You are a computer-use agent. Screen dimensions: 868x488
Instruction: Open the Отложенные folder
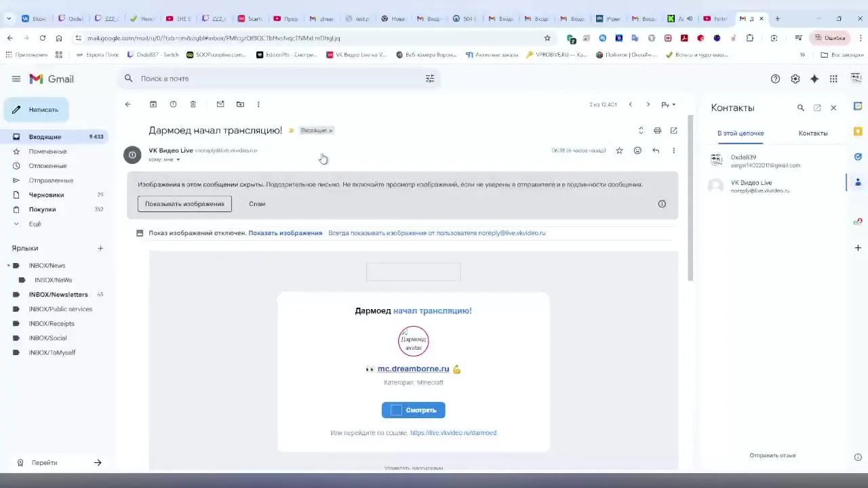pyautogui.click(x=54, y=166)
